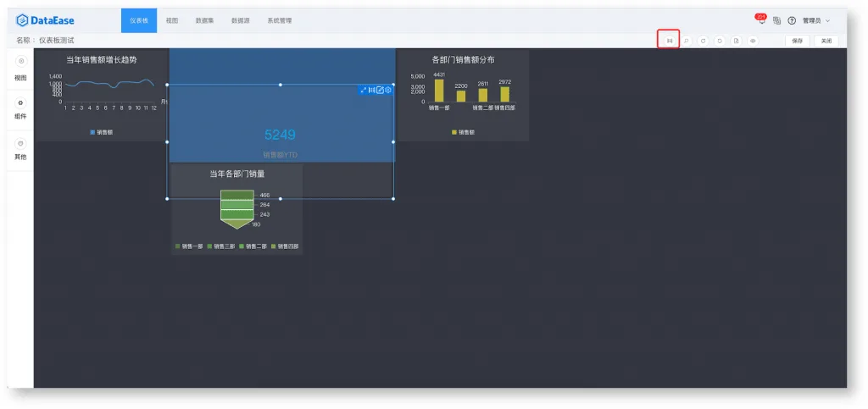Click the export document icon in toolbar
The image size is (868, 409).
737,41
